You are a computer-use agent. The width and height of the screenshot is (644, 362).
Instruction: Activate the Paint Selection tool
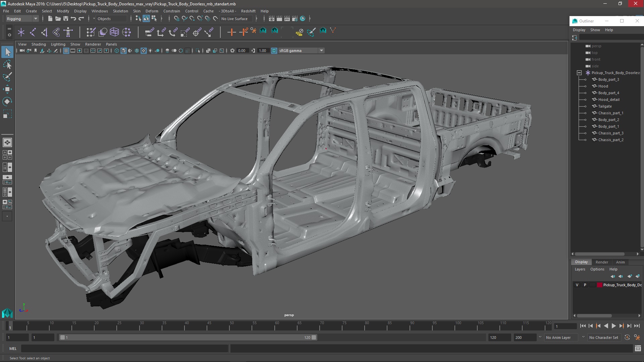coord(7,77)
